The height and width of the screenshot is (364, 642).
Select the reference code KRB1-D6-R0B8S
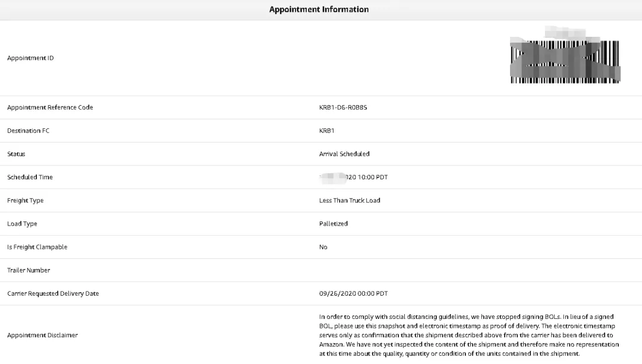coord(343,107)
